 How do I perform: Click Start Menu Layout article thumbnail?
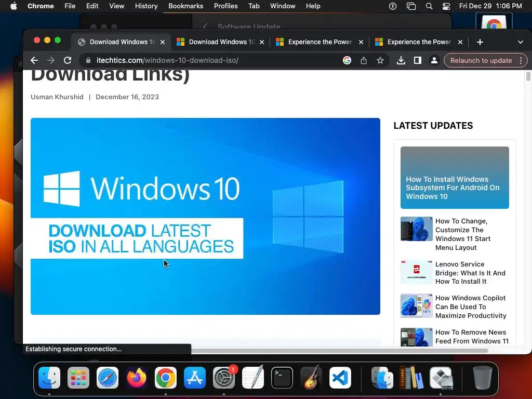(416, 229)
